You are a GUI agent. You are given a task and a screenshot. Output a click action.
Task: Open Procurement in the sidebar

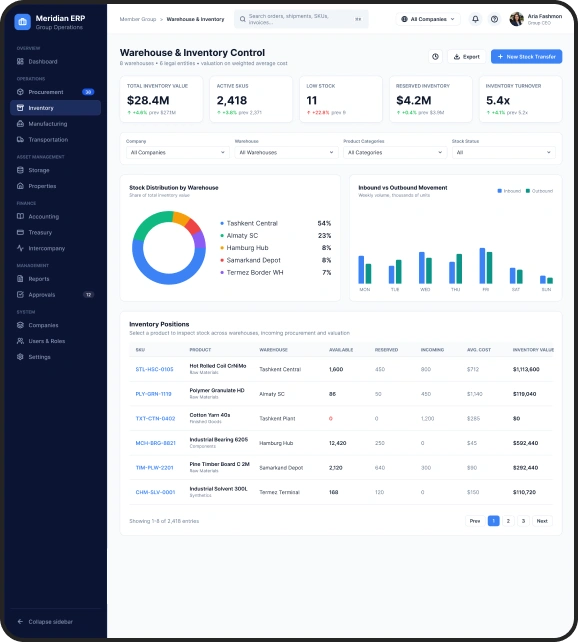(x=55, y=92)
